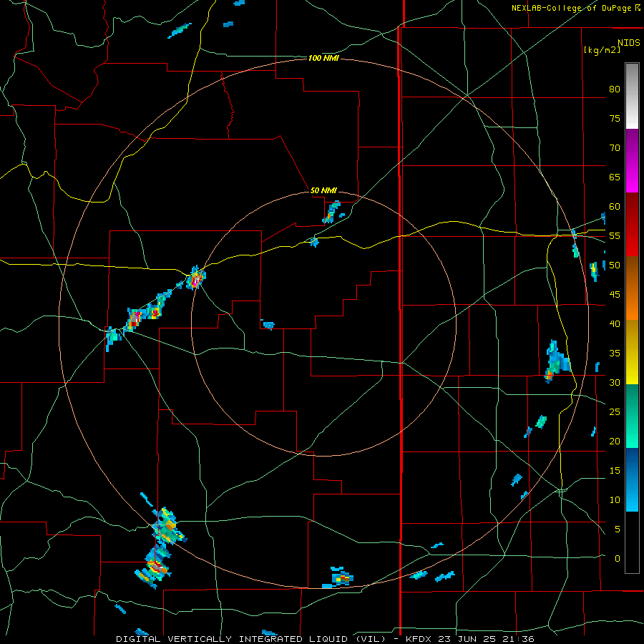
Task: Choose the 5 value on the scale
Action: (x=618, y=530)
